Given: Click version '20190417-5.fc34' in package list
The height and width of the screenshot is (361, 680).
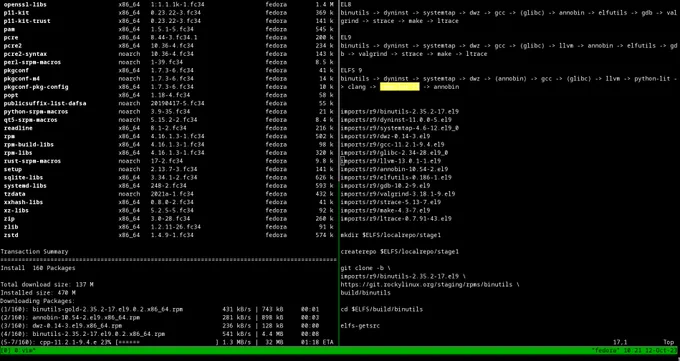Looking at the screenshot, I should pos(178,103).
